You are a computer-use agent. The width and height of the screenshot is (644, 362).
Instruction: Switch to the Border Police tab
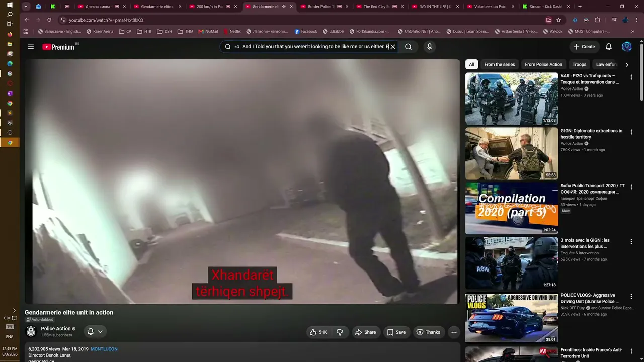324,7
